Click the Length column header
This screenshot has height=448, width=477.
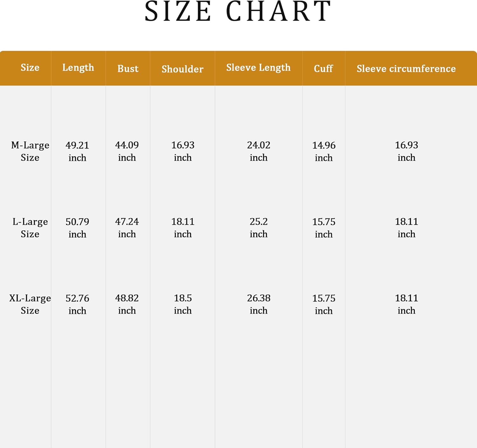78,68
